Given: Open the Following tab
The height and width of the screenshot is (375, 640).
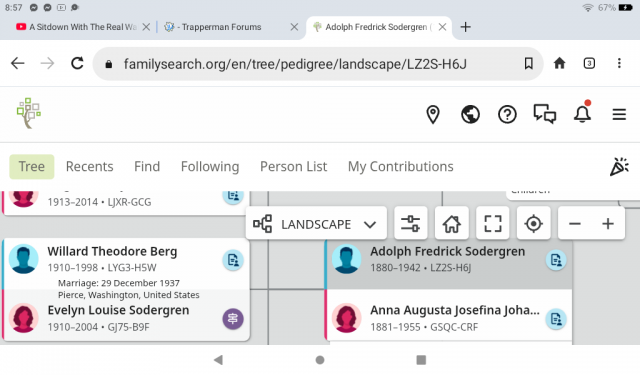Looking at the screenshot, I should point(210,166).
